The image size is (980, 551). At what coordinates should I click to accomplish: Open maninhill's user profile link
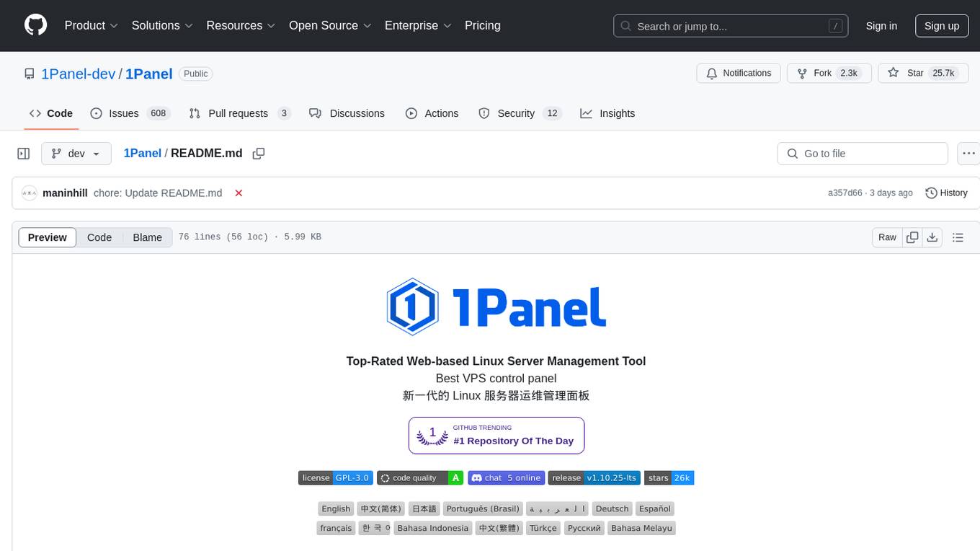coord(65,193)
